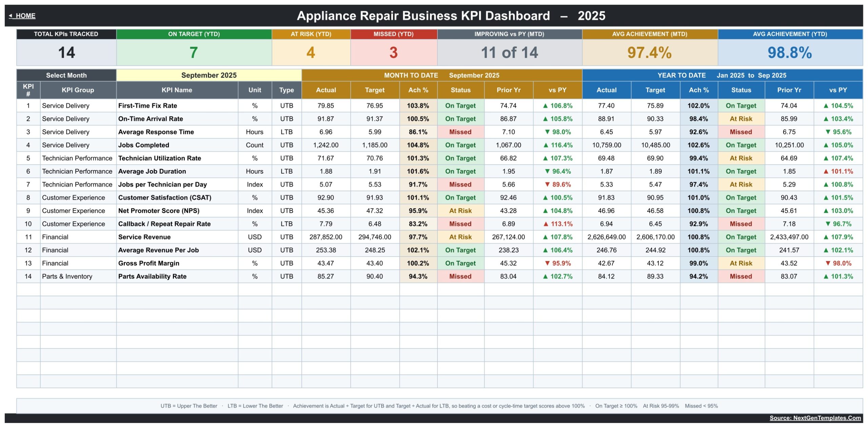Click the KPI Name column header

(177, 90)
